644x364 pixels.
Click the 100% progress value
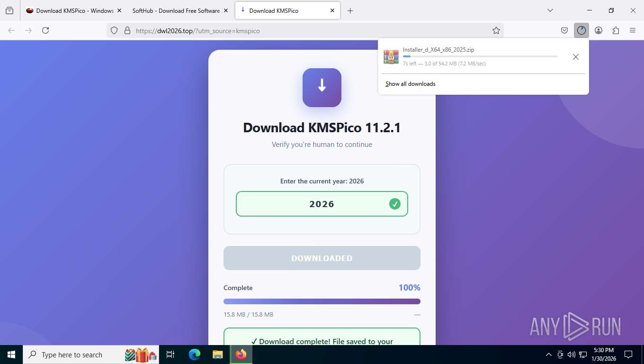pos(409,288)
